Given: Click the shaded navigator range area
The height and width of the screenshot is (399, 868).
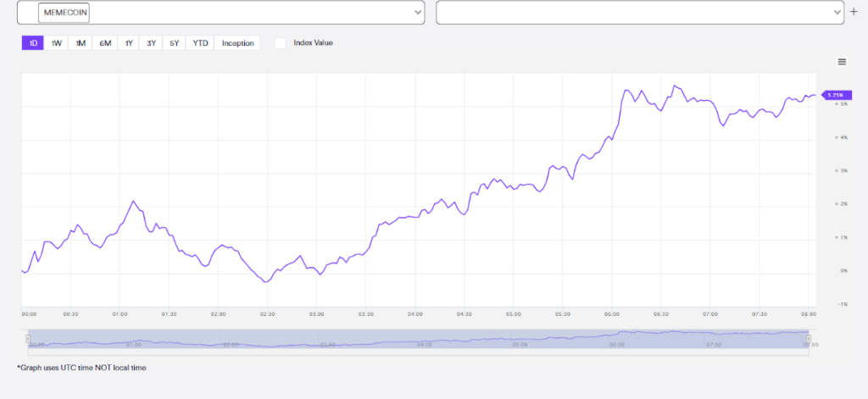Looking at the screenshot, I should click(x=418, y=339).
